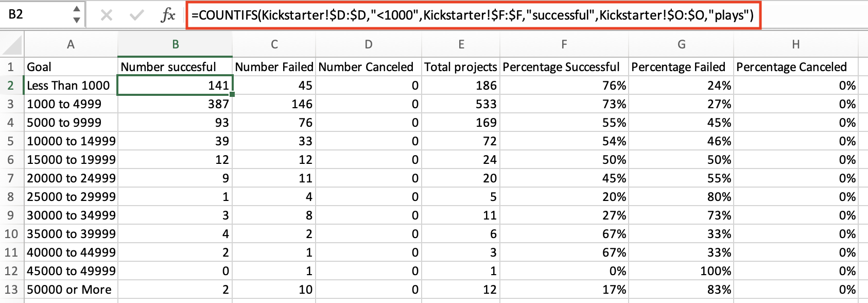
Task: Select the 'Number Failed' header cell
Action: 274,66
